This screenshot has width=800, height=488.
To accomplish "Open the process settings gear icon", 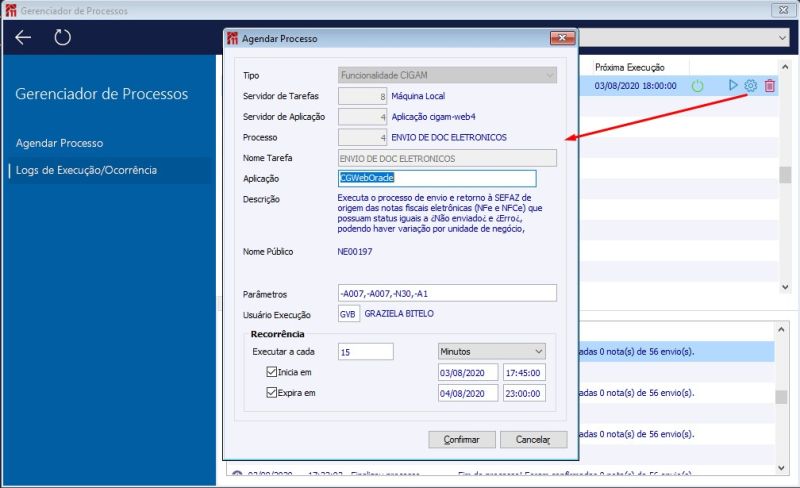I will coord(751,85).
